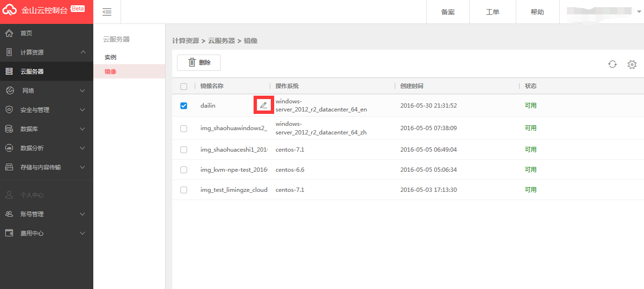Expand the 存储与内容传输 menu chevron

83,167
